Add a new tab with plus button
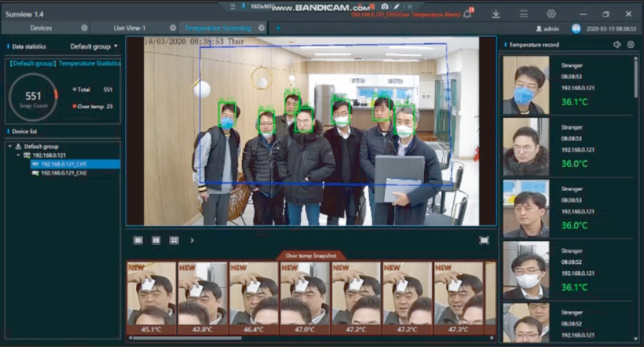The height and width of the screenshot is (347, 644). [x=277, y=27]
